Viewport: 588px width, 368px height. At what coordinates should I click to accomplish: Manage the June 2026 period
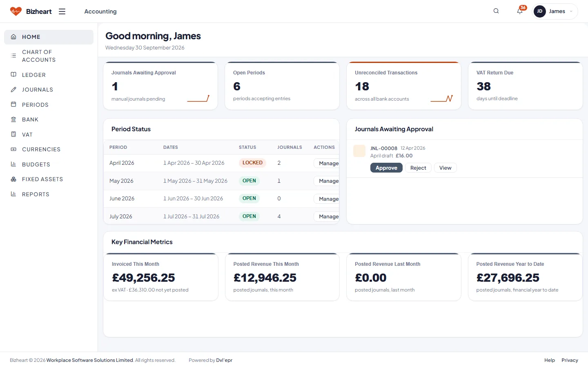[327, 199]
